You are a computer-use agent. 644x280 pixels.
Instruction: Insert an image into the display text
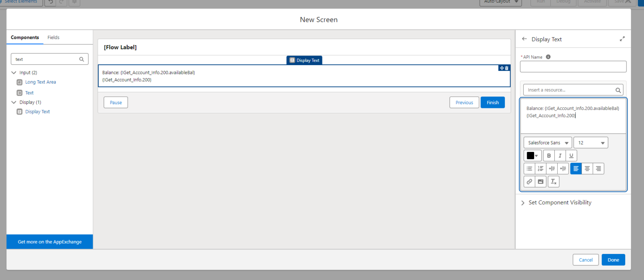tap(540, 181)
